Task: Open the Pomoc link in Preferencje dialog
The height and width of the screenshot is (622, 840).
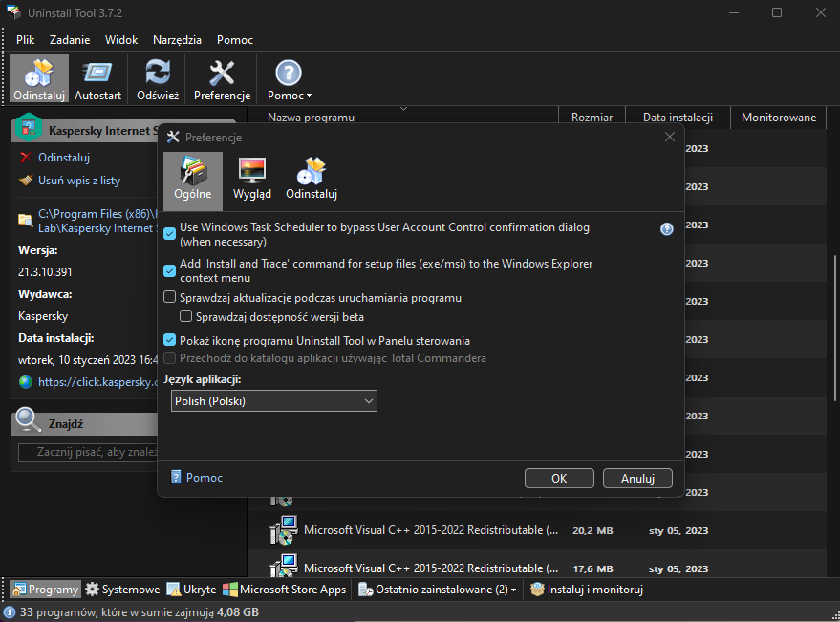Action: coord(205,477)
